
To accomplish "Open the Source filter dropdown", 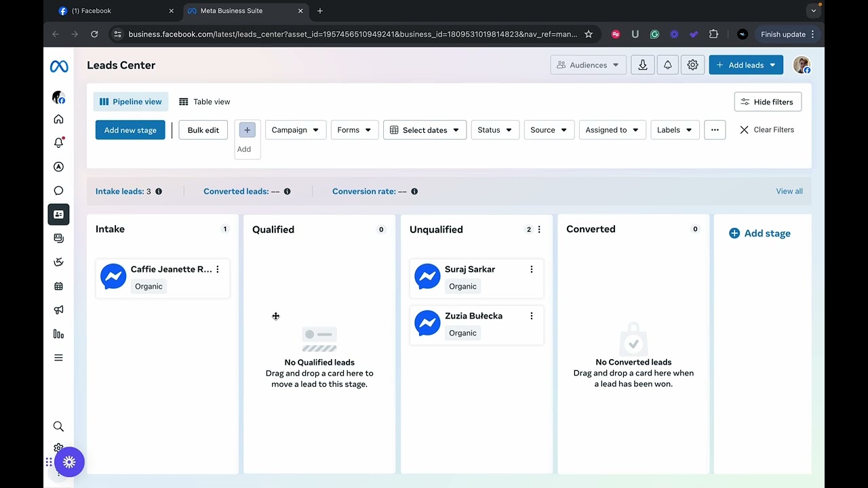I will (x=549, y=130).
